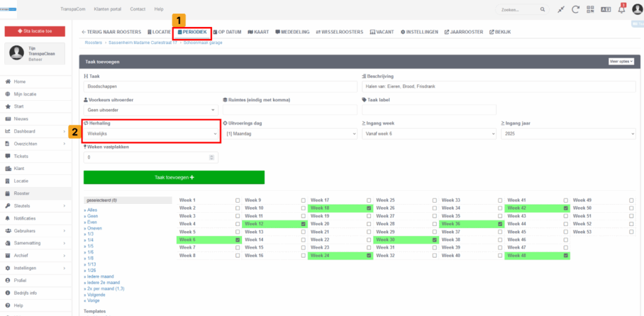Open Bedrijfs info in sidebar

[x=25, y=293]
